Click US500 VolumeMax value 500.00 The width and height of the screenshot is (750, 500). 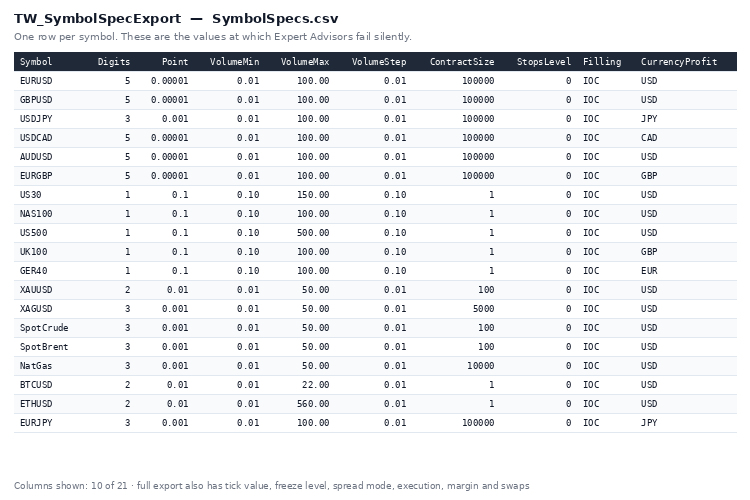coord(313,233)
